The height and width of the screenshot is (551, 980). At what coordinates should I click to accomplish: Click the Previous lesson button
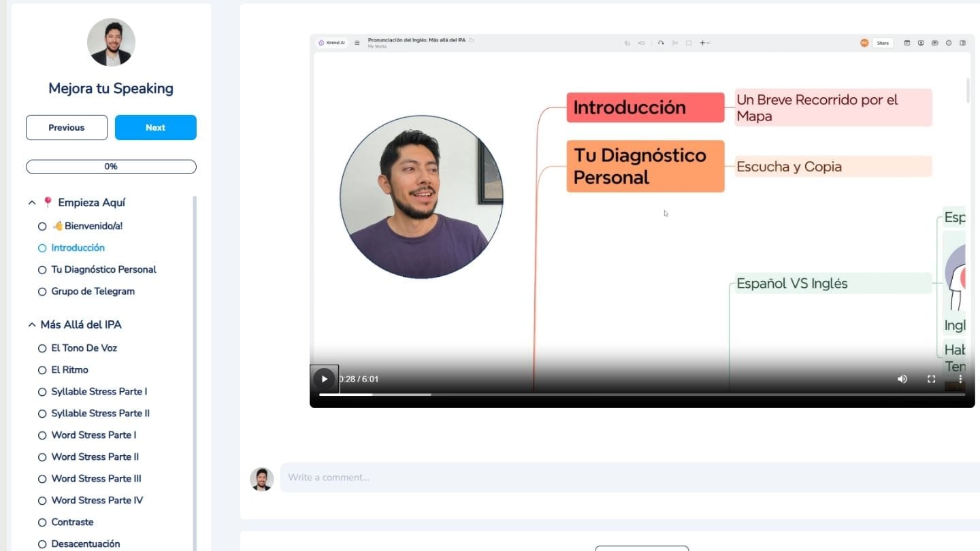[x=67, y=127]
